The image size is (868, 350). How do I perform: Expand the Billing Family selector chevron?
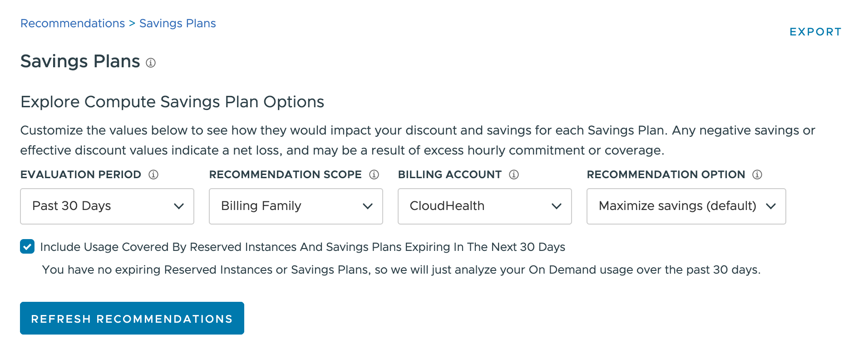point(367,206)
